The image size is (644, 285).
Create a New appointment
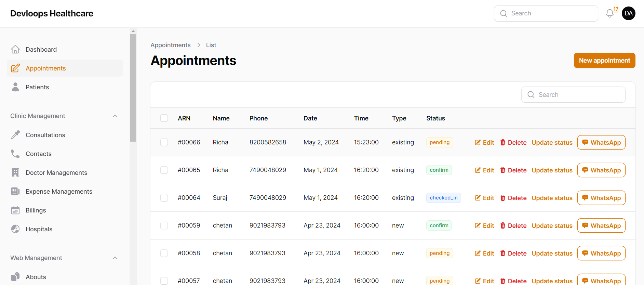(x=604, y=61)
